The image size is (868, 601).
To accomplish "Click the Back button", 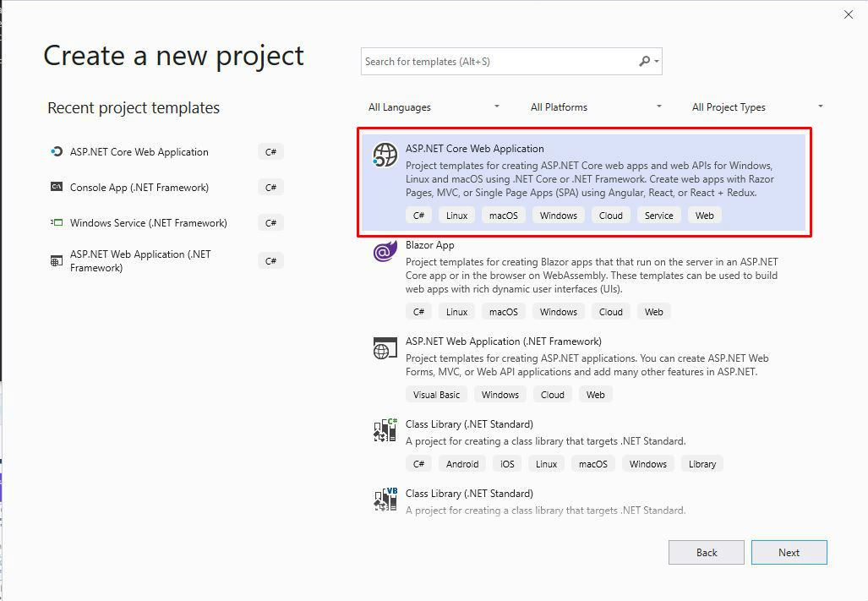I will click(x=707, y=552).
